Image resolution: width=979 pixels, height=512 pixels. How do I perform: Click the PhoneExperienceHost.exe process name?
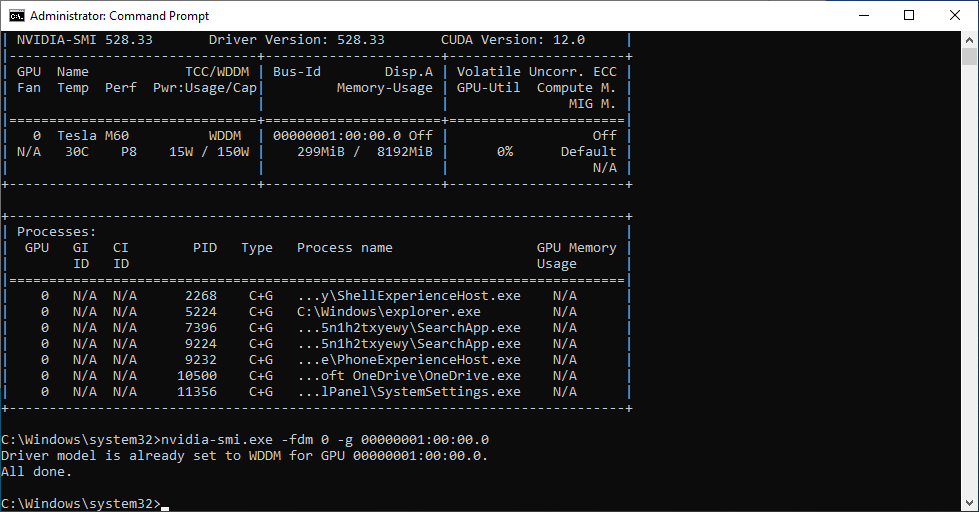pos(409,360)
